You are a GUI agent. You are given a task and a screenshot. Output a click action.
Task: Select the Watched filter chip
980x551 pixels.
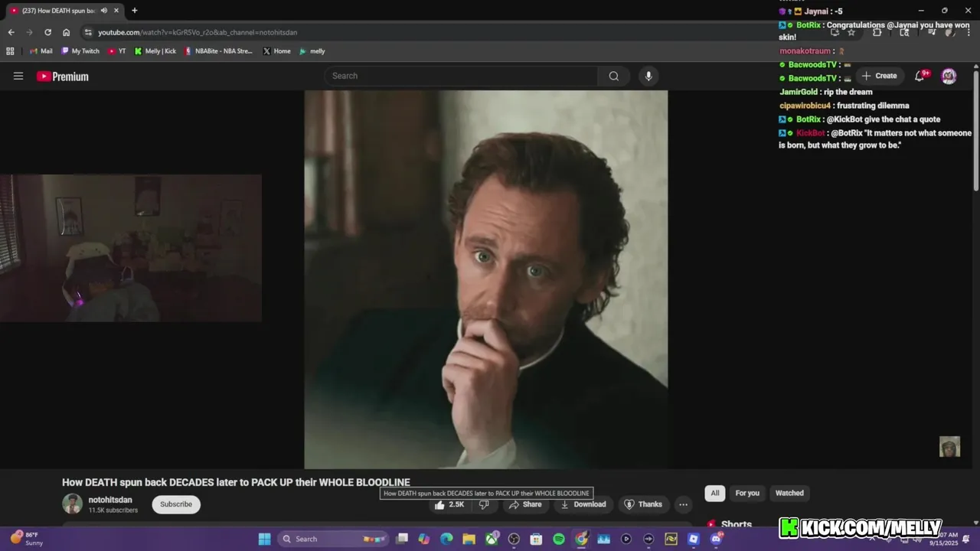pyautogui.click(x=789, y=493)
